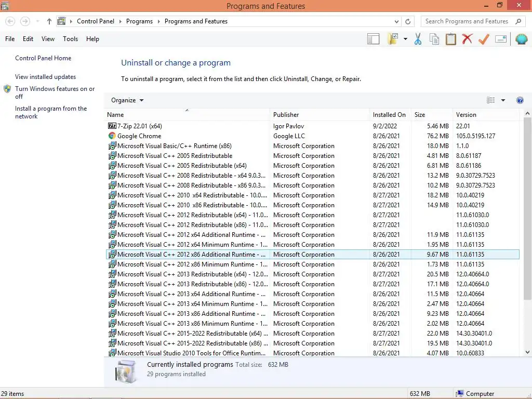
Task: Open the view options dropdown arrow
Action: point(503,100)
